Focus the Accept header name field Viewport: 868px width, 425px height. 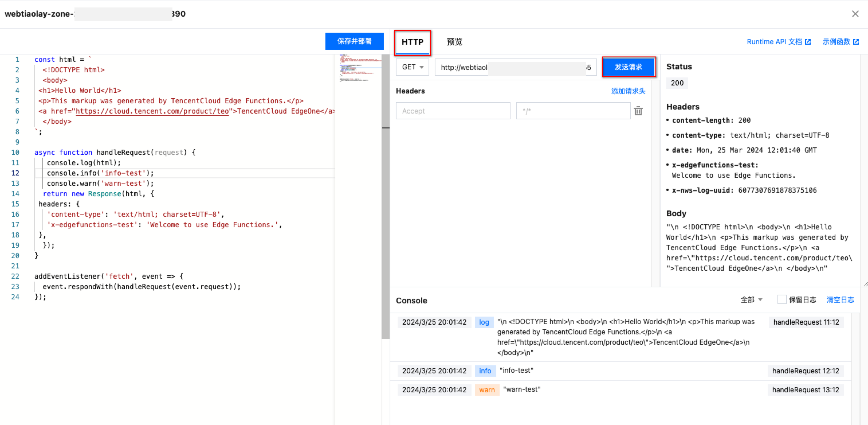point(453,111)
